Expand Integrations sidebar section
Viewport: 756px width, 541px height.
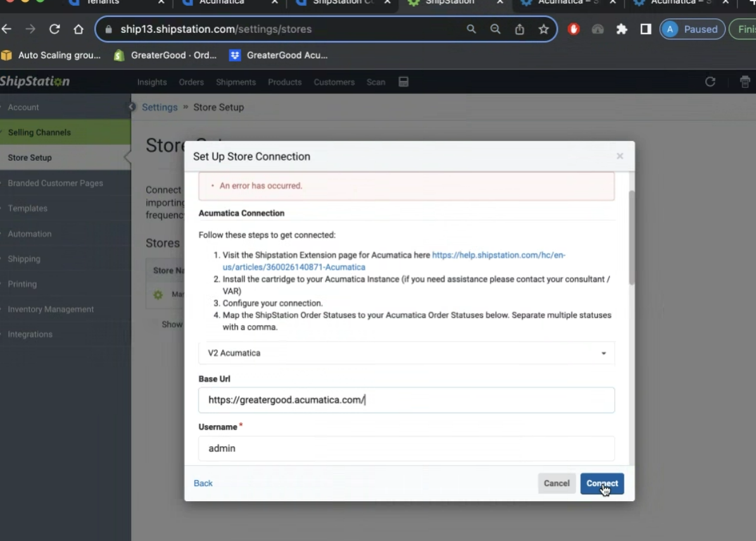point(65,334)
